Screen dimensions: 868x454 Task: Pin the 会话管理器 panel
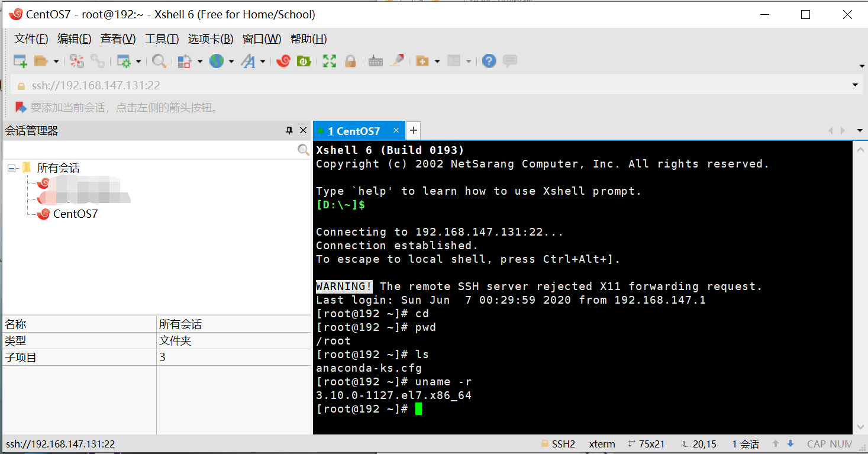click(x=289, y=130)
